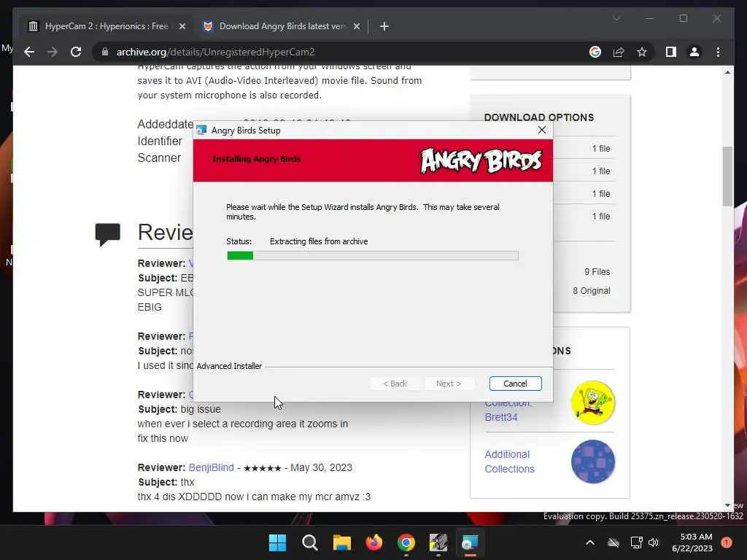This screenshot has height=560, width=747.
Task: Open the Google icon in address bar
Action: point(595,52)
